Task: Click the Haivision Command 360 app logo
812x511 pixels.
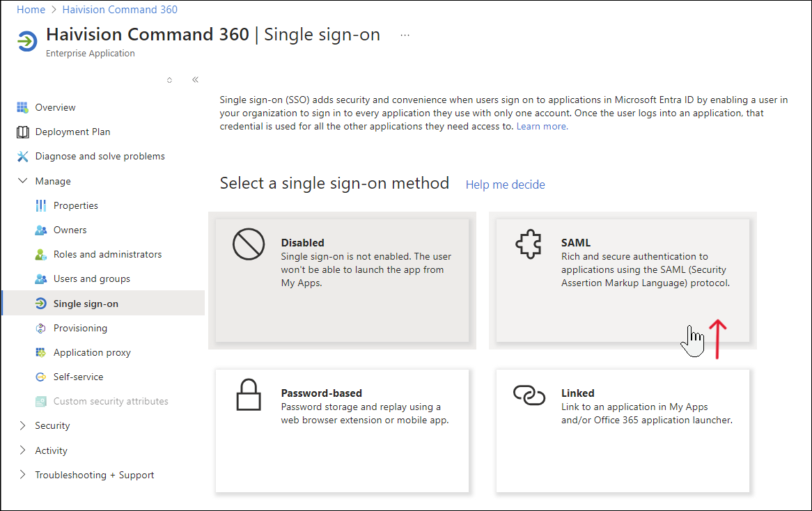Action: tap(26, 41)
